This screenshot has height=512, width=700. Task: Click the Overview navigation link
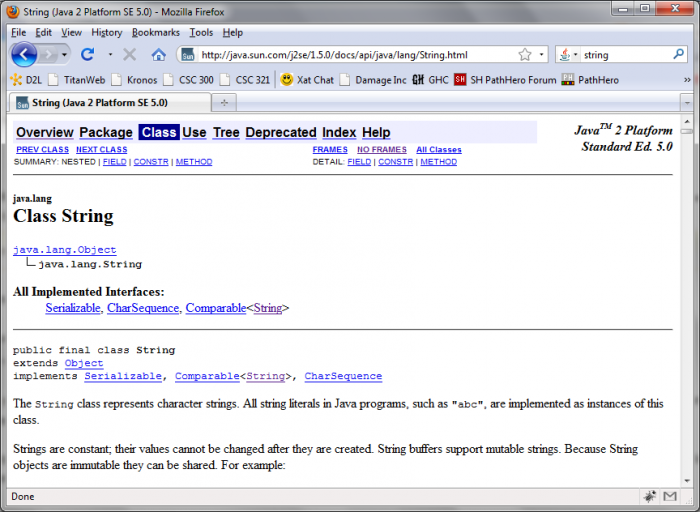tap(45, 132)
